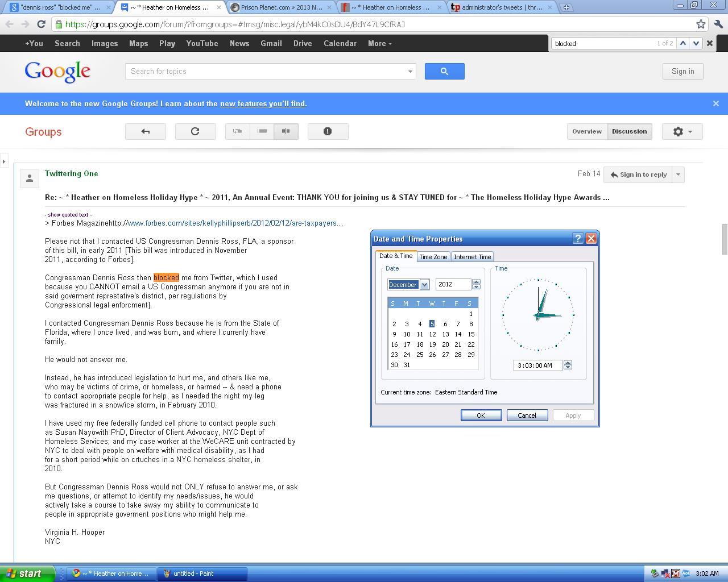Image resolution: width=728 pixels, height=582 pixels.
Task: Open the More menu in Google bar
Action: coord(379,43)
